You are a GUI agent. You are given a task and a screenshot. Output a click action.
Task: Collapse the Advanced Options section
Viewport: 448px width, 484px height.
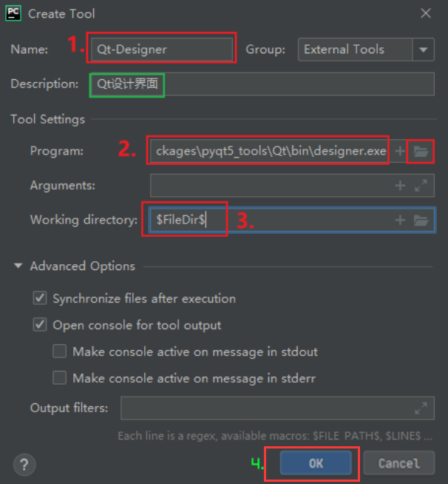click(x=18, y=266)
